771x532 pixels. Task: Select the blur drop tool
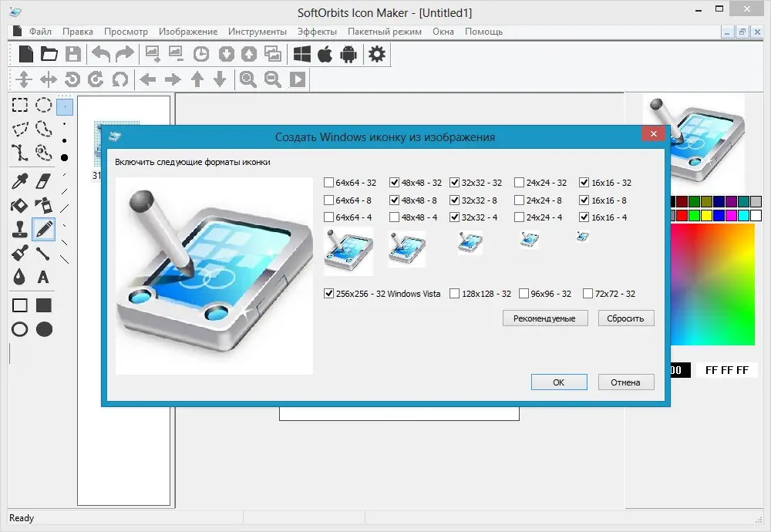click(x=19, y=278)
